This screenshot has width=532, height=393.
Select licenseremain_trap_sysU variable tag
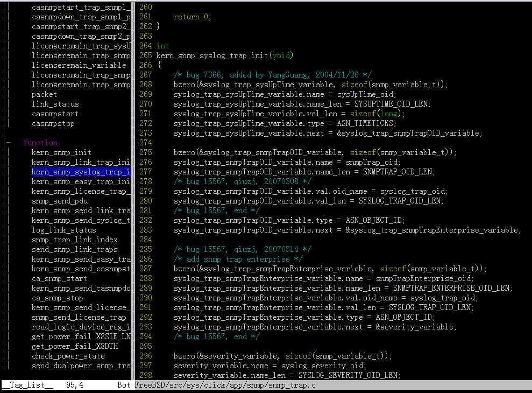pyautogui.click(x=81, y=46)
